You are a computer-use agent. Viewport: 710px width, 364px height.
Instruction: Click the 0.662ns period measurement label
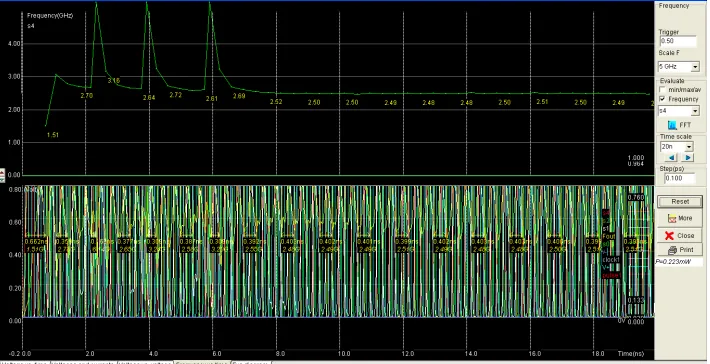[x=36, y=242]
